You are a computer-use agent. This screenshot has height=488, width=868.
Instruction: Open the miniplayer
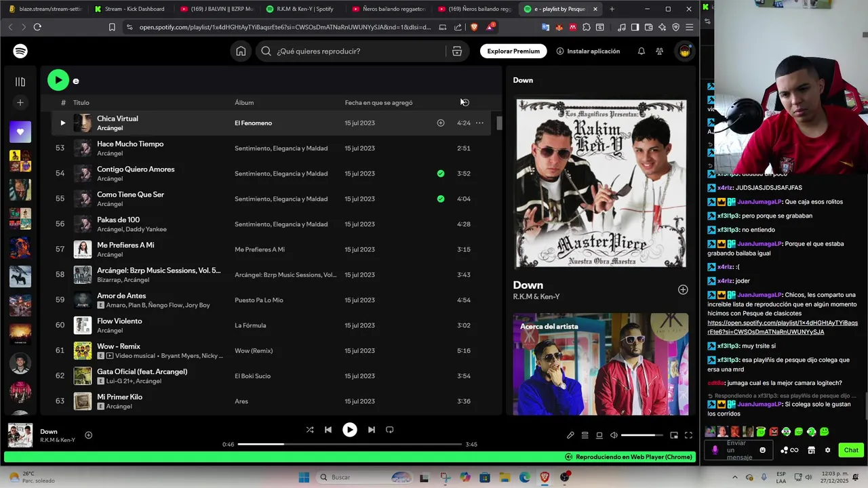pyautogui.click(x=674, y=435)
